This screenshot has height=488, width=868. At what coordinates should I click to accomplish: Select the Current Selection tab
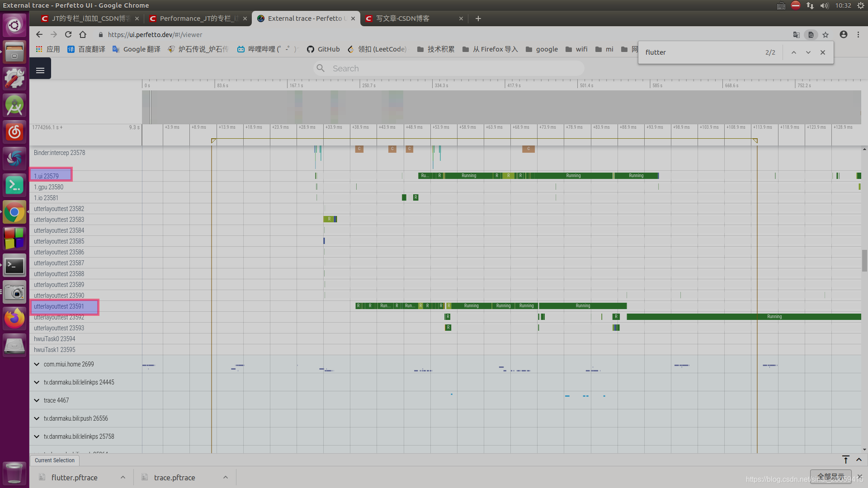point(55,460)
